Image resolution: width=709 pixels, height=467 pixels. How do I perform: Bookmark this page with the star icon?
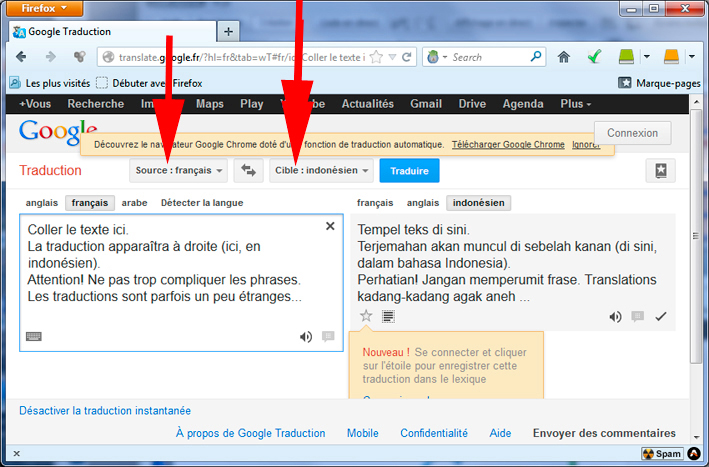[376, 57]
